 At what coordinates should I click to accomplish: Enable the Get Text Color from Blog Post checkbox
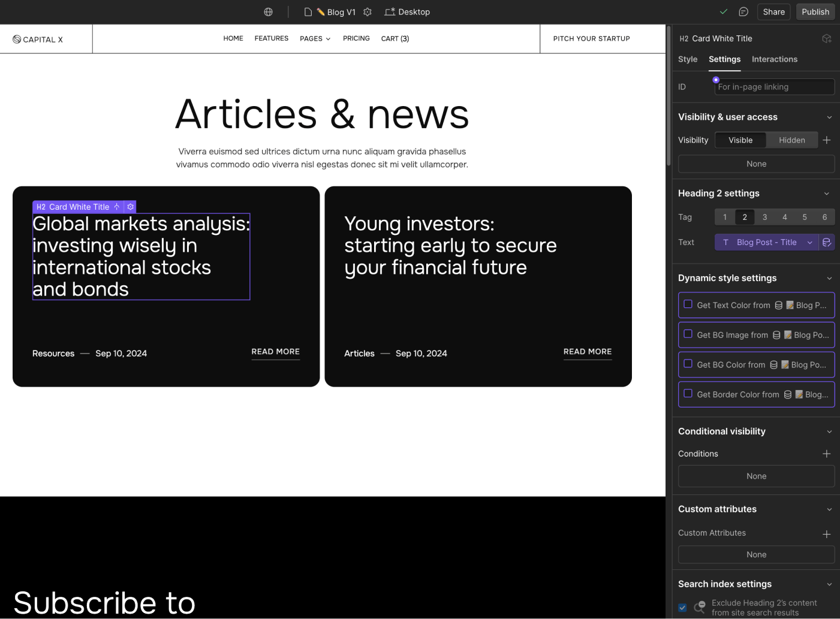[x=688, y=305]
